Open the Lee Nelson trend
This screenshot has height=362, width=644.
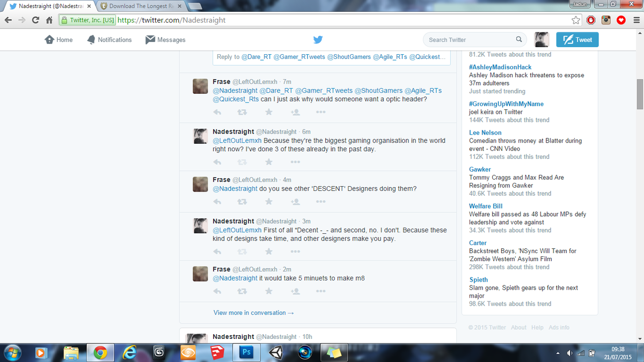(x=485, y=132)
